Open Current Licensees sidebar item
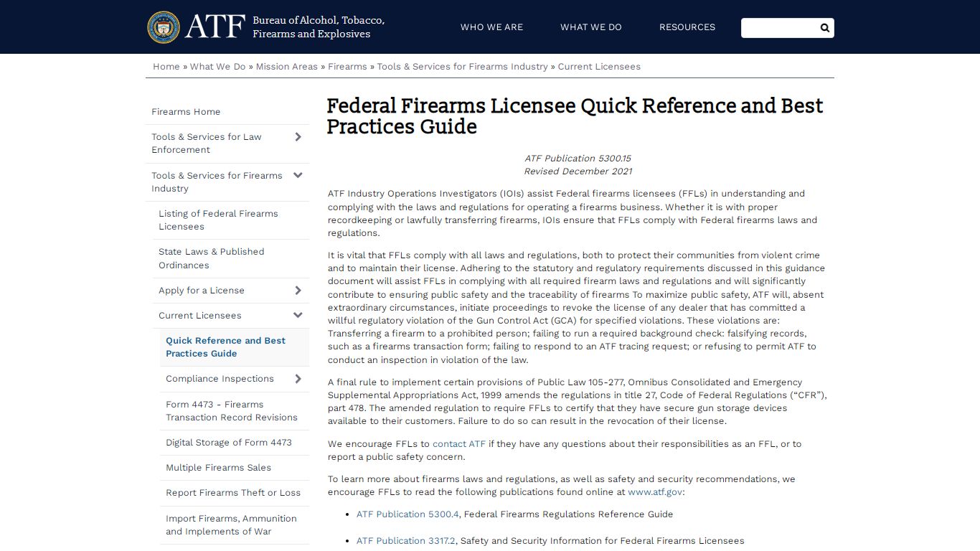Viewport: 980px width, 551px height. (x=200, y=316)
